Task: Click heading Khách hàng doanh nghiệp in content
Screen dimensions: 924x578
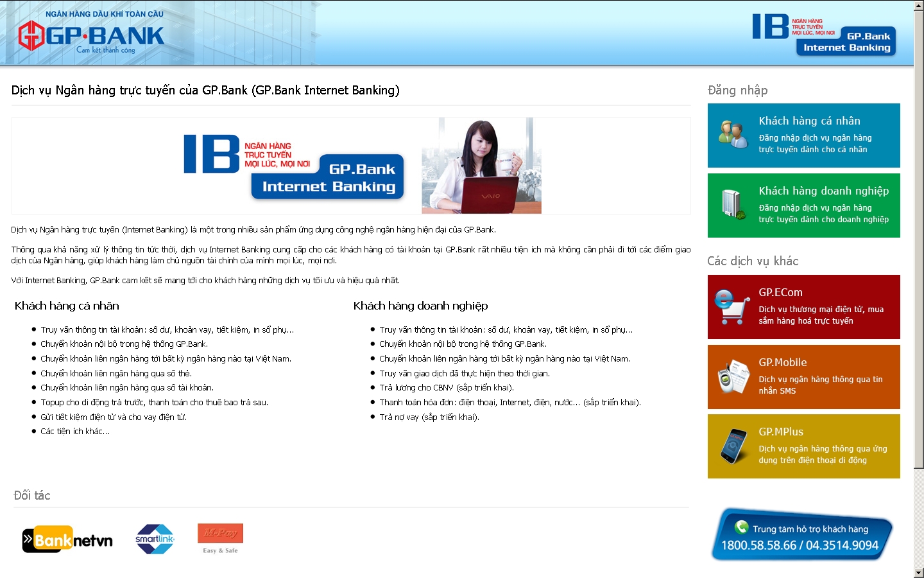Action: (x=420, y=306)
